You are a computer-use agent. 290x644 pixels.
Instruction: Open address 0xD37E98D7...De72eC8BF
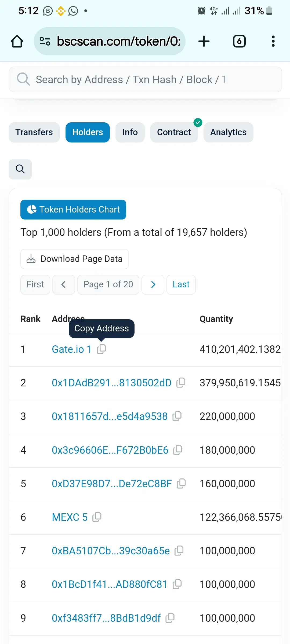pos(112,484)
